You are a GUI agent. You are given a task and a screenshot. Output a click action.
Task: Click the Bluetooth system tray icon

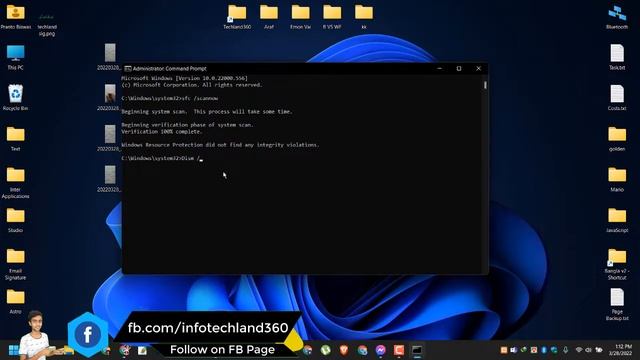(x=544, y=350)
